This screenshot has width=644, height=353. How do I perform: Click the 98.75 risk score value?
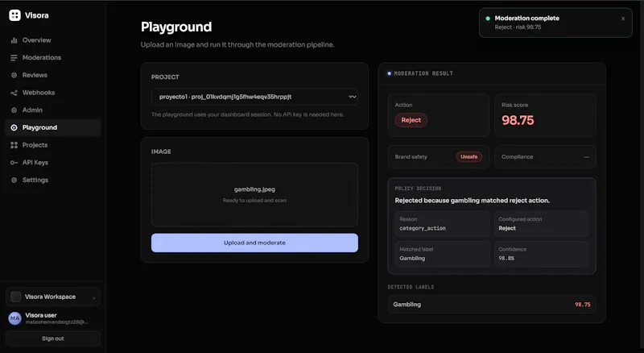[518, 120]
